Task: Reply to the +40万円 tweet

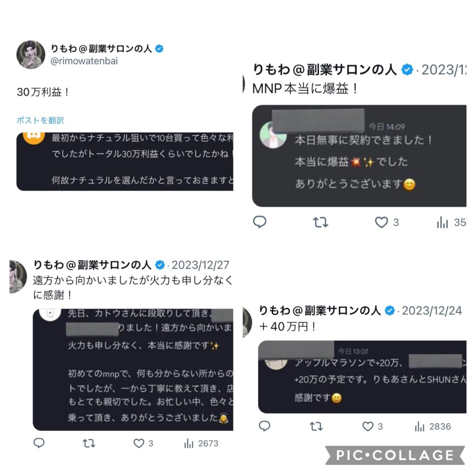Action: [264, 426]
